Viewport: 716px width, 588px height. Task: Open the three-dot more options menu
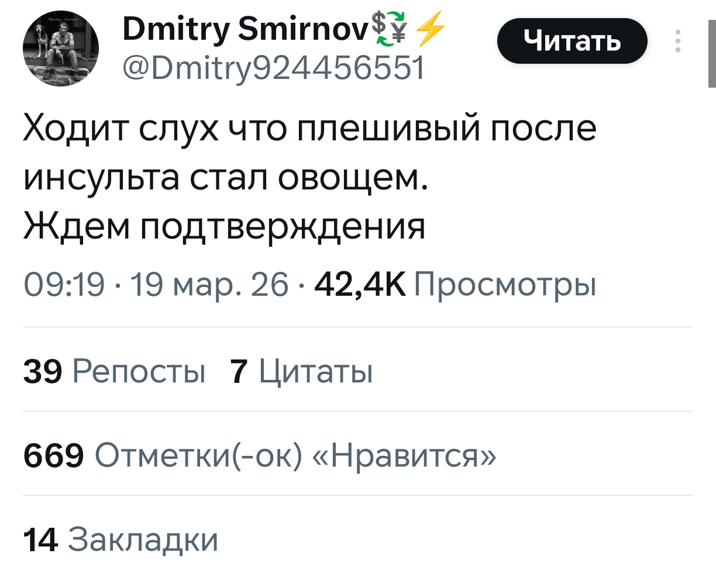677,41
